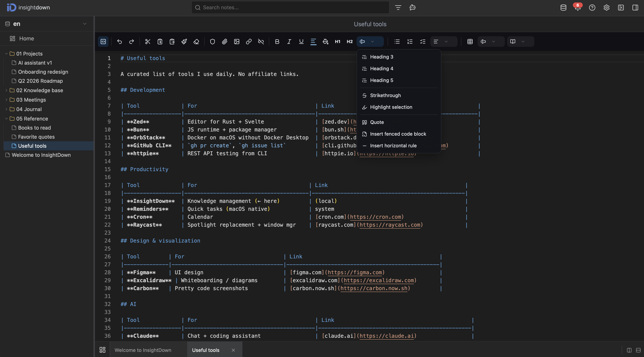This screenshot has height=357, width=644.
Task: Expand the 02 Knowledge base folder chevron
Action: tap(6, 90)
